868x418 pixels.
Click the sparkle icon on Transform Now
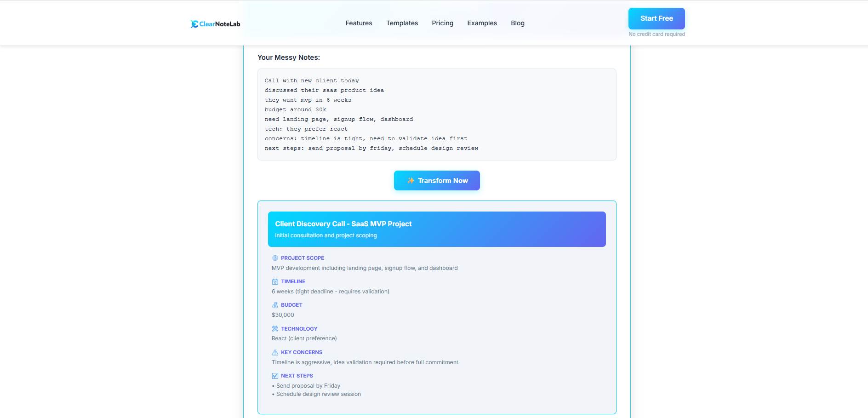411,180
